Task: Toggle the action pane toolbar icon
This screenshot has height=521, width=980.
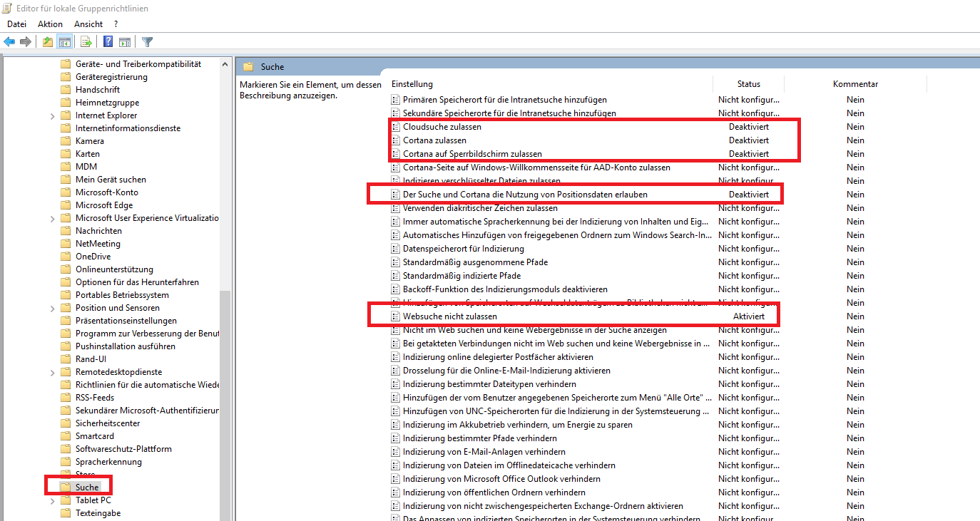Action: (125, 41)
